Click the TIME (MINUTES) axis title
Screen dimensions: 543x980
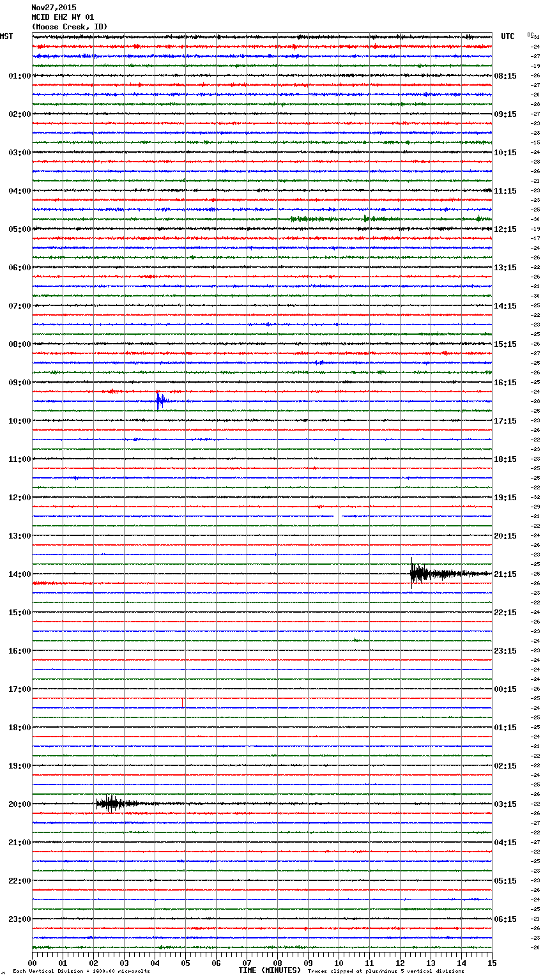tap(270, 970)
